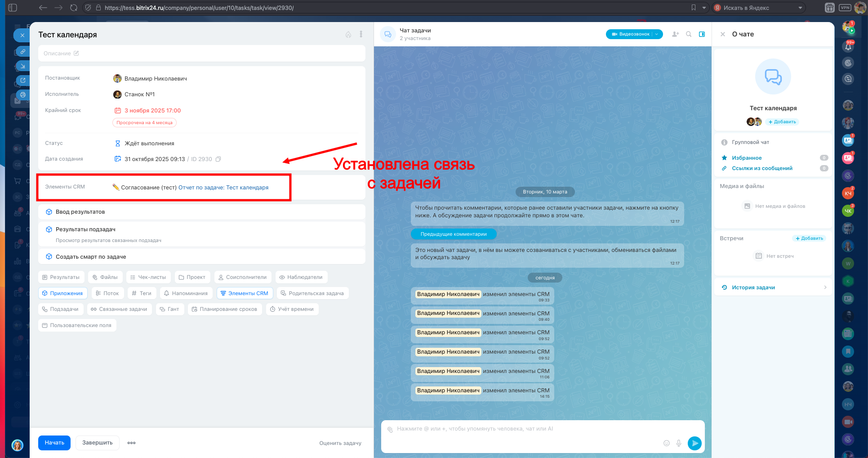
Task: Open the three-dot task menu
Action: [361, 35]
